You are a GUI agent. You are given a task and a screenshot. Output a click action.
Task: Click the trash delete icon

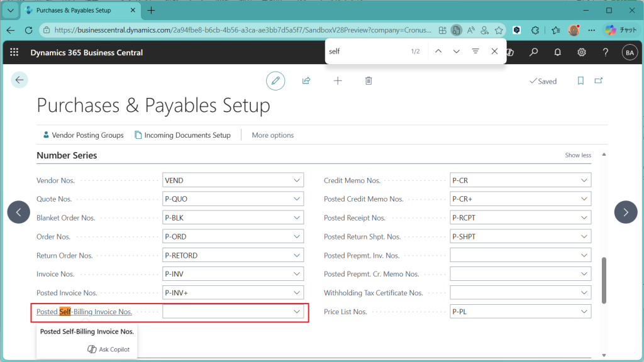[x=369, y=80]
